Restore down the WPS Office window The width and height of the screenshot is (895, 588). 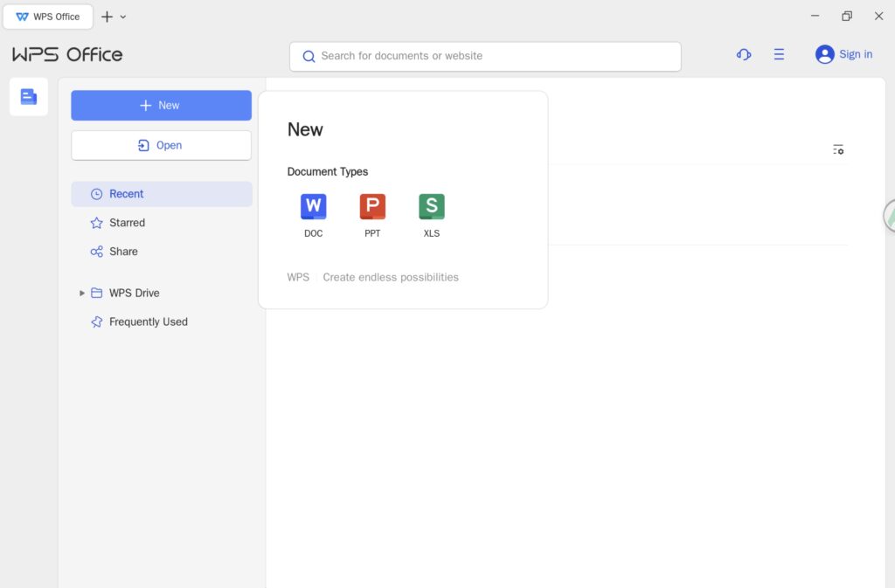tap(847, 16)
